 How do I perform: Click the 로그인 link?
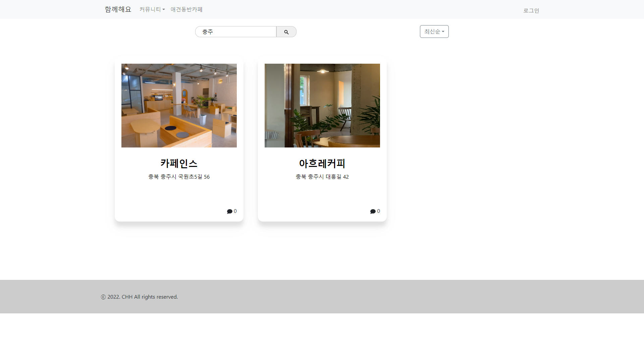tap(531, 10)
